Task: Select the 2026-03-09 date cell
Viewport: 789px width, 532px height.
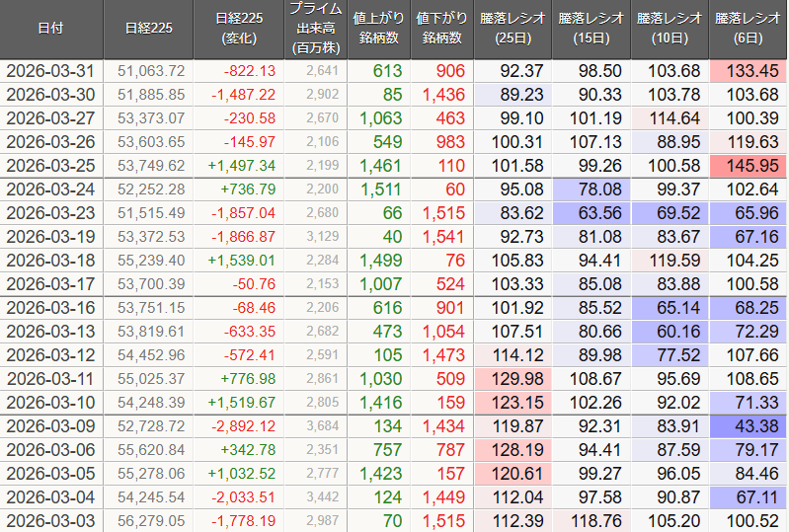Action: (x=49, y=425)
